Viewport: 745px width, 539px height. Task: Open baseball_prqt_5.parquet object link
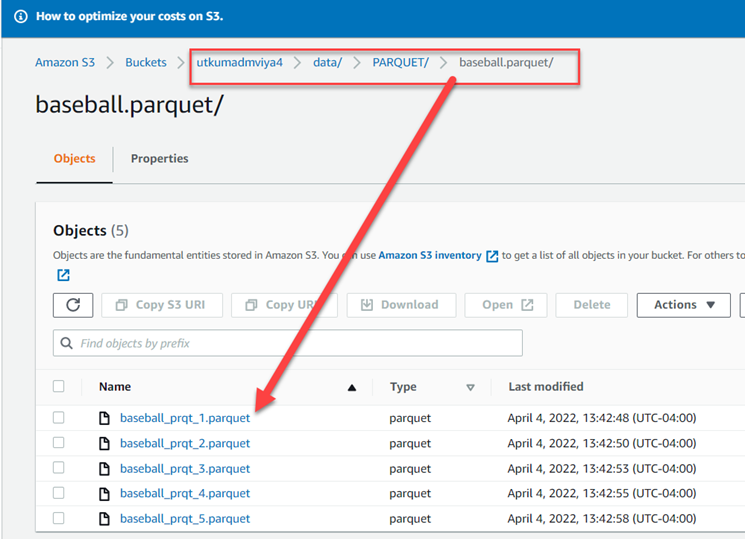click(185, 519)
